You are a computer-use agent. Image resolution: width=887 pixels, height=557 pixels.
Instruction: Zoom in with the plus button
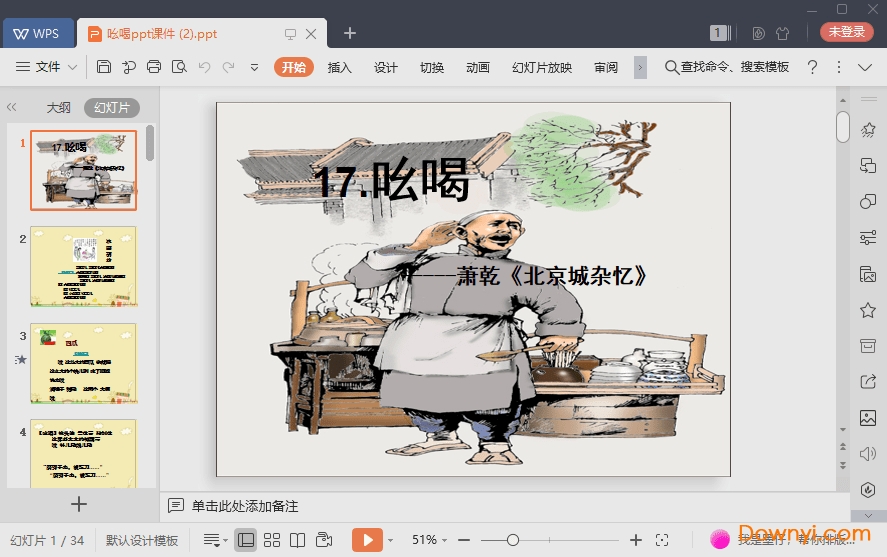(x=636, y=541)
